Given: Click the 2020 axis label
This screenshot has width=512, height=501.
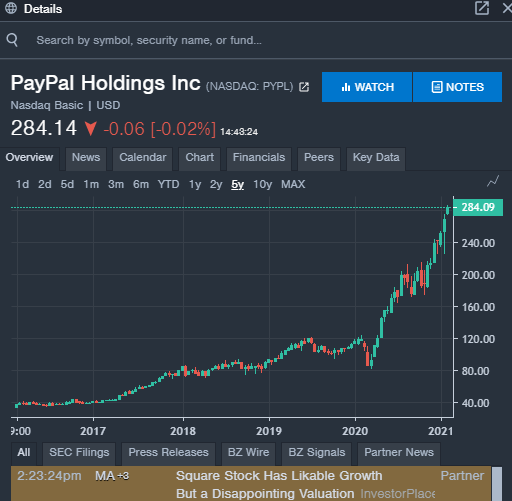Looking at the screenshot, I should click(x=355, y=431).
